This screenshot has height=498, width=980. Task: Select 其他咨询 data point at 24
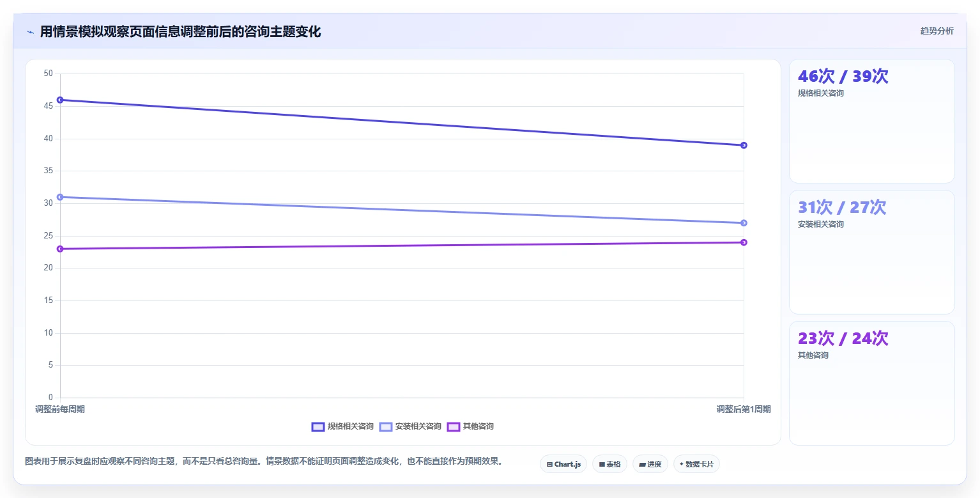[744, 242]
